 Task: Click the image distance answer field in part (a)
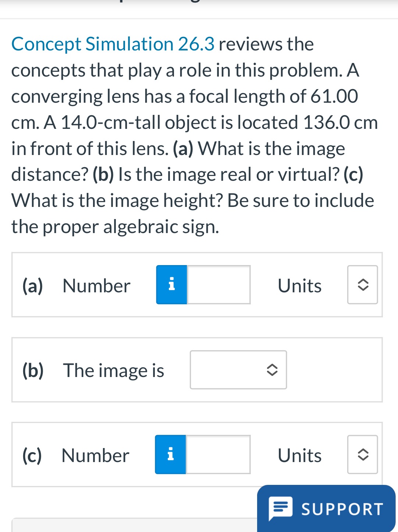coord(218,284)
